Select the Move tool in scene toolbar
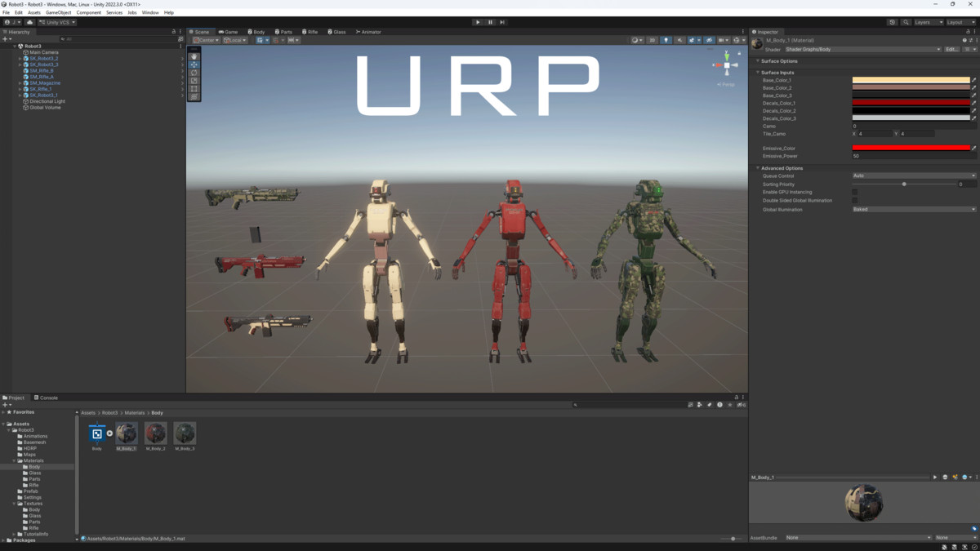This screenshot has width=980, height=551. 194,64
